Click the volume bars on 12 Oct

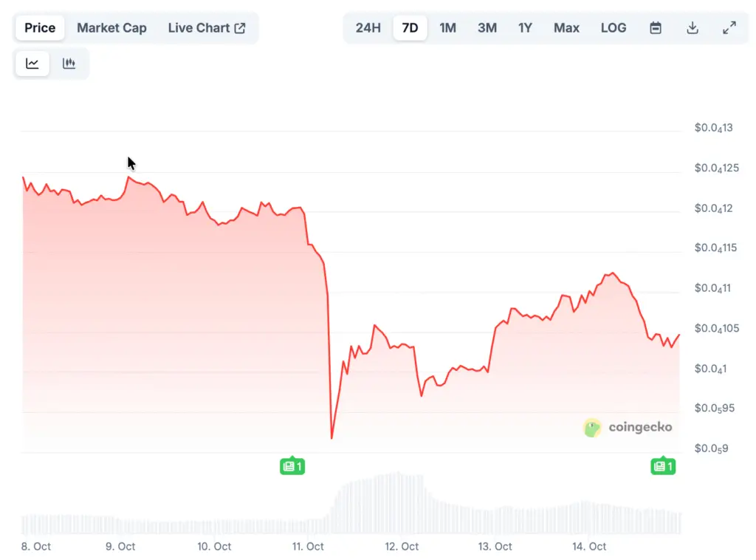pos(400,506)
